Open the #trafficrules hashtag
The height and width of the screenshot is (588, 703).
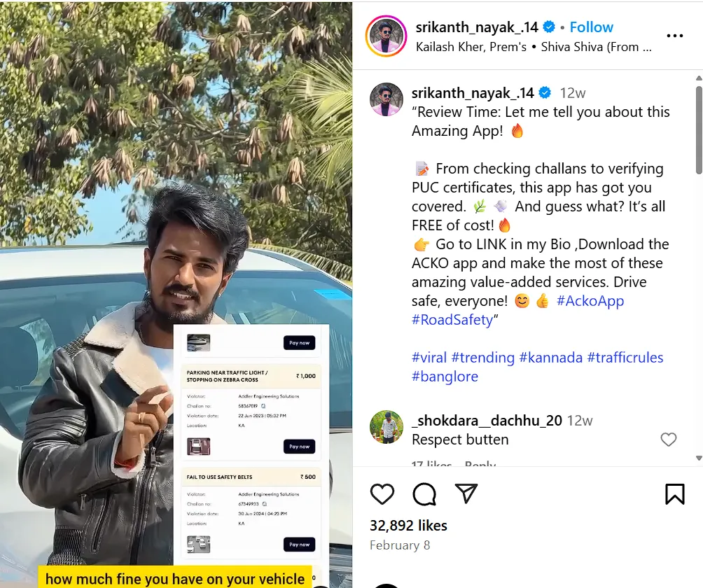pos(625,357)
